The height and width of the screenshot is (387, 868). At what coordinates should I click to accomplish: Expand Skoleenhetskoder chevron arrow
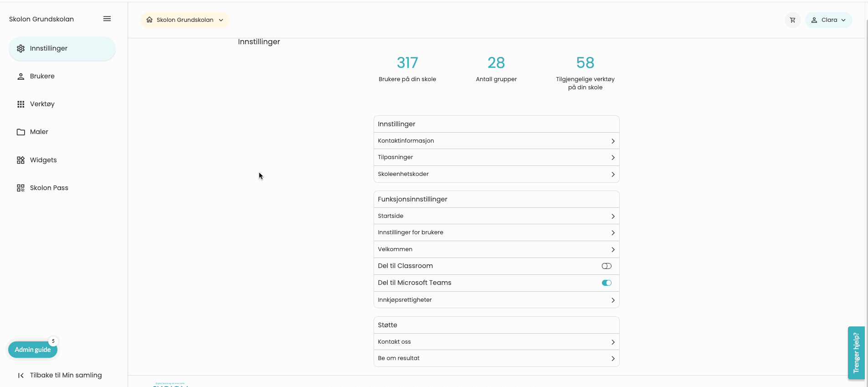[x=613, y=175]
